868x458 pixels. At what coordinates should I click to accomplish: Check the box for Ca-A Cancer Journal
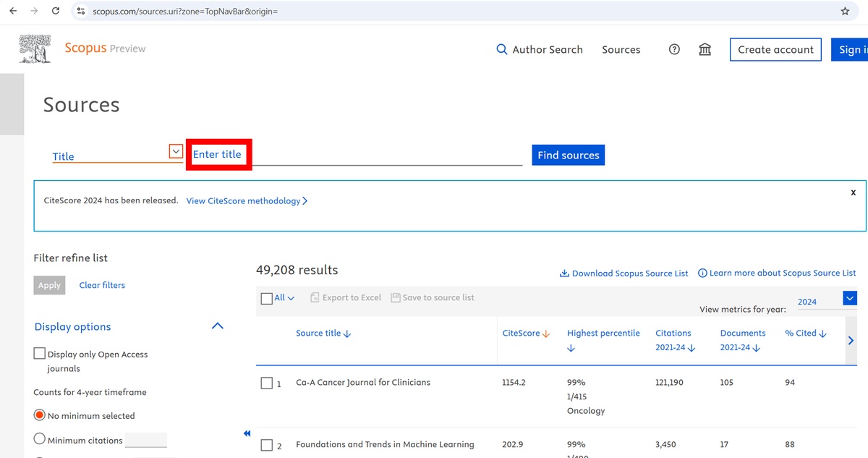pos(266,383)
